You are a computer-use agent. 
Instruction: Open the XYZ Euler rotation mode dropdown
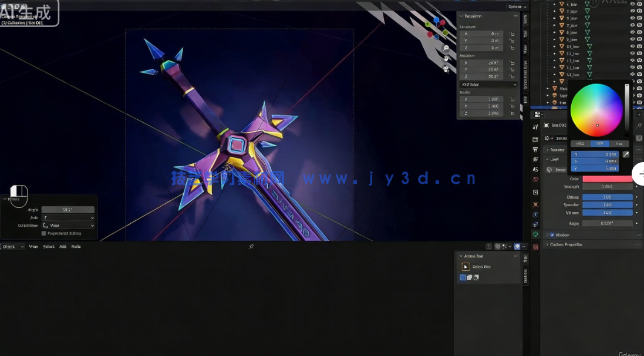point(488,85)
